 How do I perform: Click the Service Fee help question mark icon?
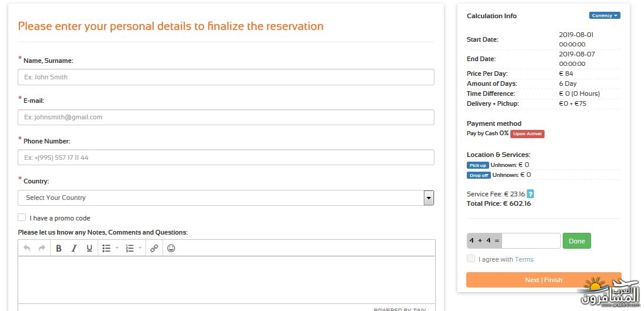(x=530, y=194)
